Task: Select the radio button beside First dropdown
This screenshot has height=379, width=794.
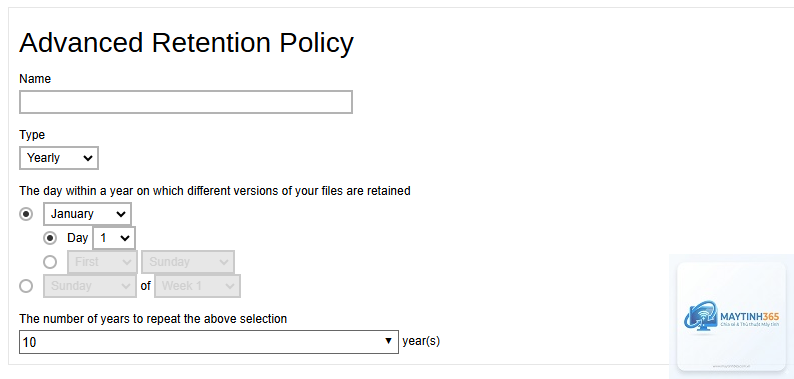Action: click(50, 262)
